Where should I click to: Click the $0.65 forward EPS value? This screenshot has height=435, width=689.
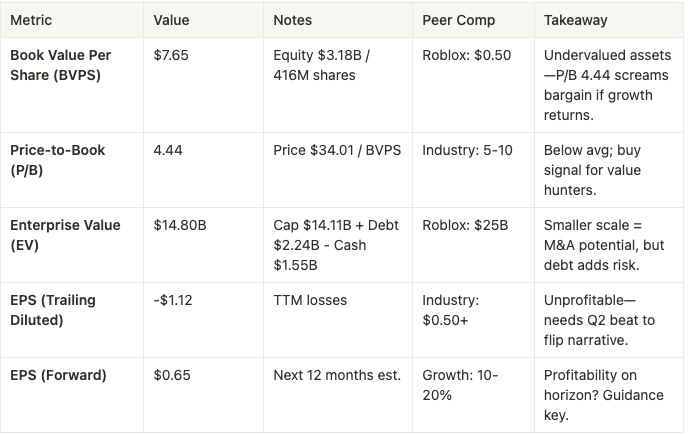click(171, 376)
